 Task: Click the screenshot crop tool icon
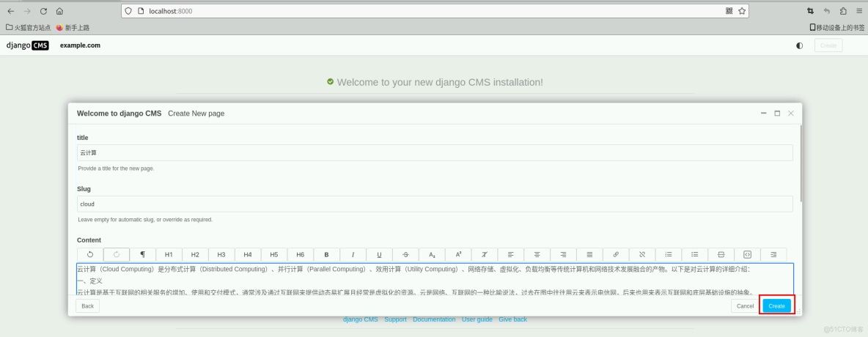(x=810, y=11)
